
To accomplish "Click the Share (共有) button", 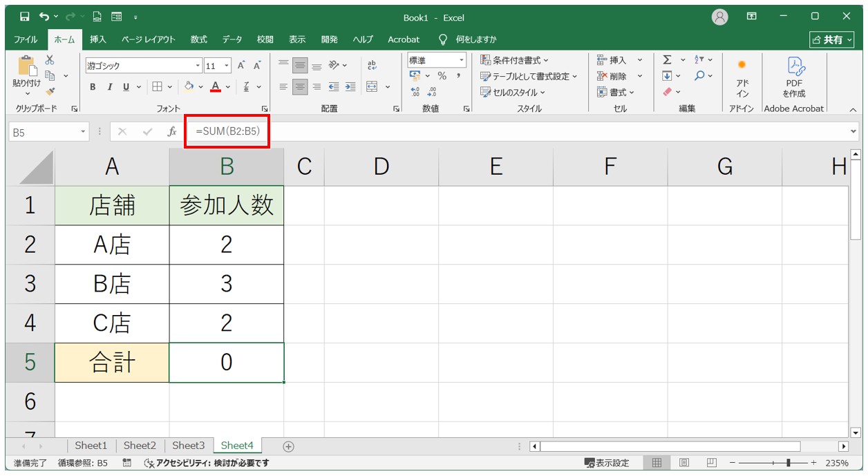I will click(832, 39).
